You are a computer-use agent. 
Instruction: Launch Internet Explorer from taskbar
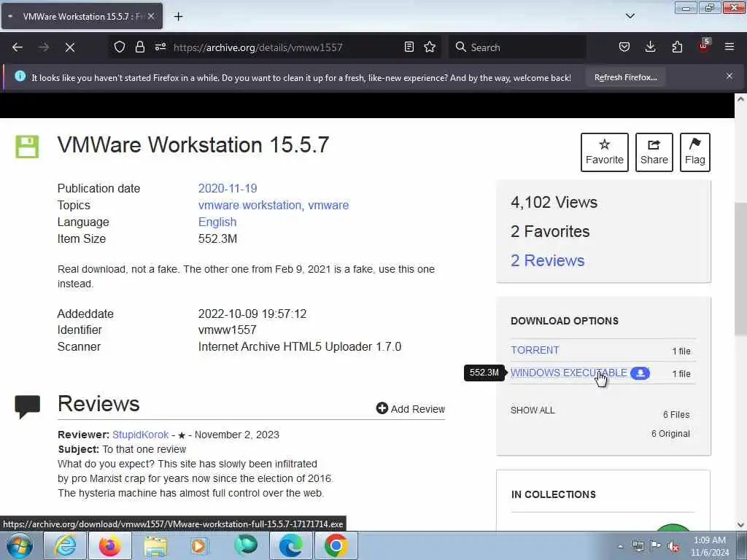pos(65,545)
